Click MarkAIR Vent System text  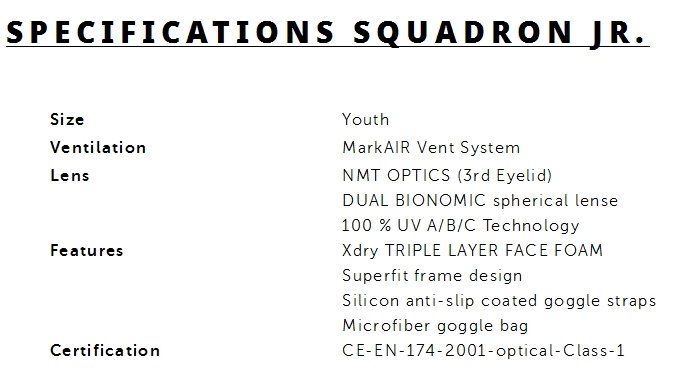[x=431, y=147]
